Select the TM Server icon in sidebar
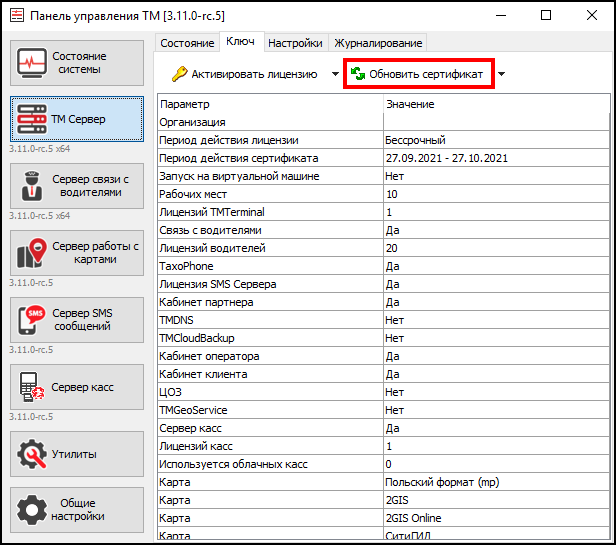This screenshot has height=545, width=616. [x=33, y=119]
